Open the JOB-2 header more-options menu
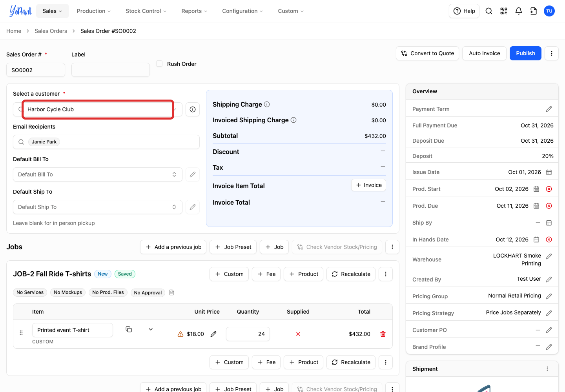565x392 pixels. click(386, 274)
